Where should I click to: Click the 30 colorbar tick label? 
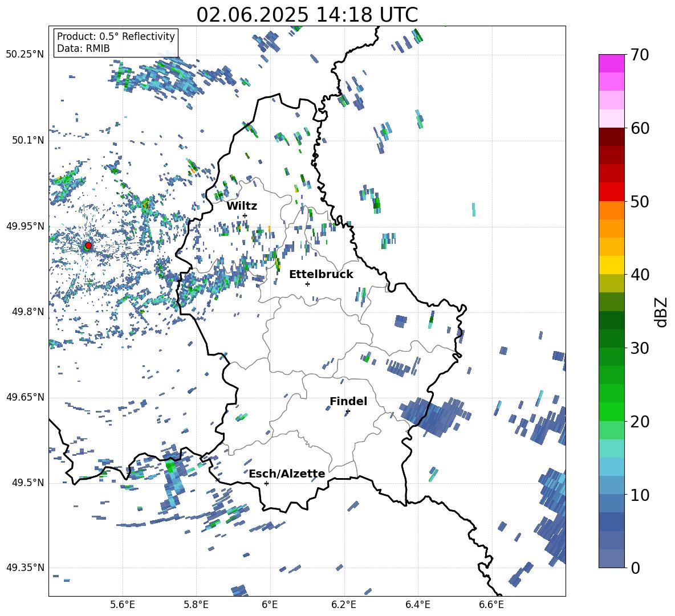[640, 348]
